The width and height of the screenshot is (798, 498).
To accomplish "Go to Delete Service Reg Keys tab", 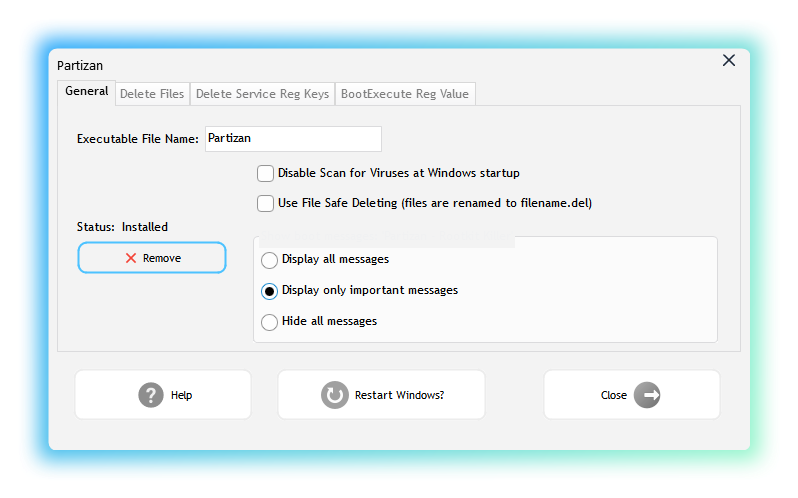I will click(x=262, y=94).
